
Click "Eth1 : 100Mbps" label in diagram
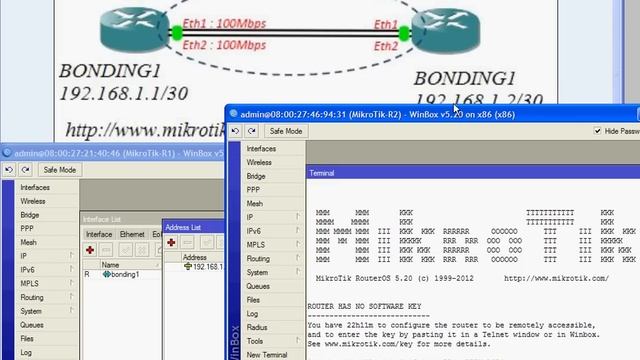click(x=224, y=24)
